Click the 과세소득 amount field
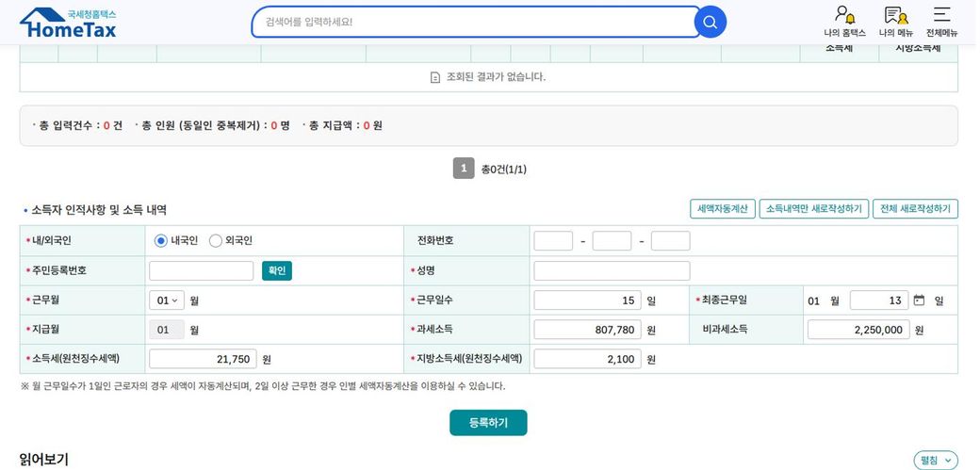Screen dimensions: 980x470 587,331
